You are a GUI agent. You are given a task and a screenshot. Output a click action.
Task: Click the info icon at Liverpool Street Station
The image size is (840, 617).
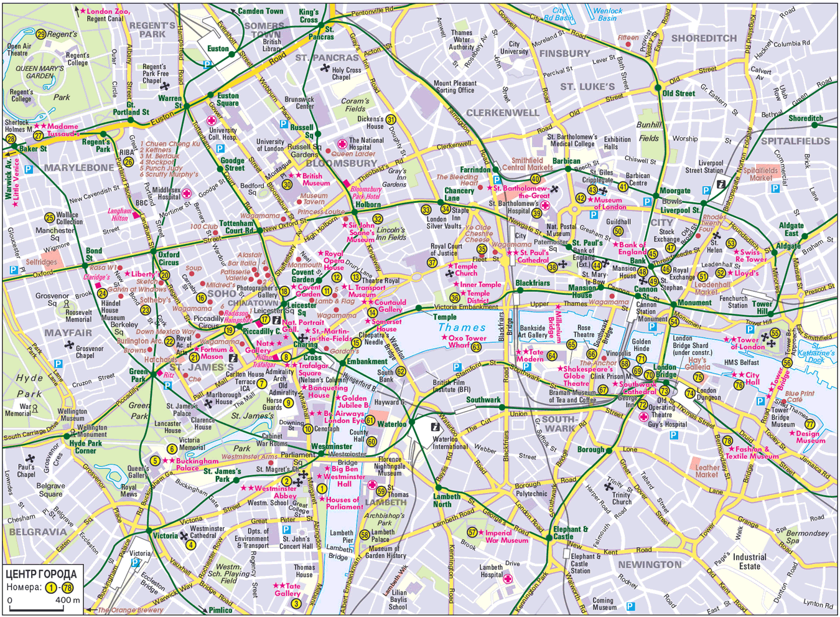(721, 184)
